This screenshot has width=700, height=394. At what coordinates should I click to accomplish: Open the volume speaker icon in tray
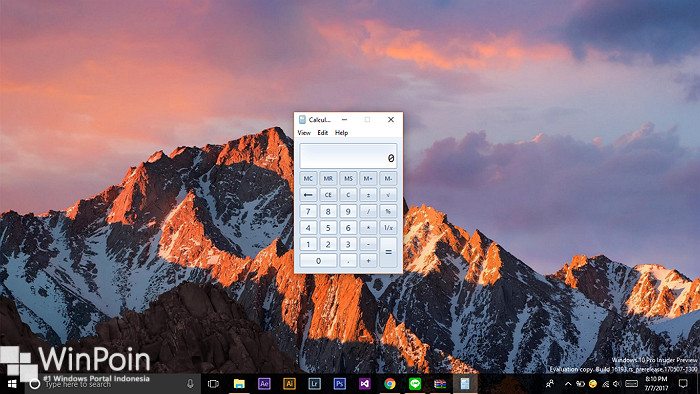(617, 384)
